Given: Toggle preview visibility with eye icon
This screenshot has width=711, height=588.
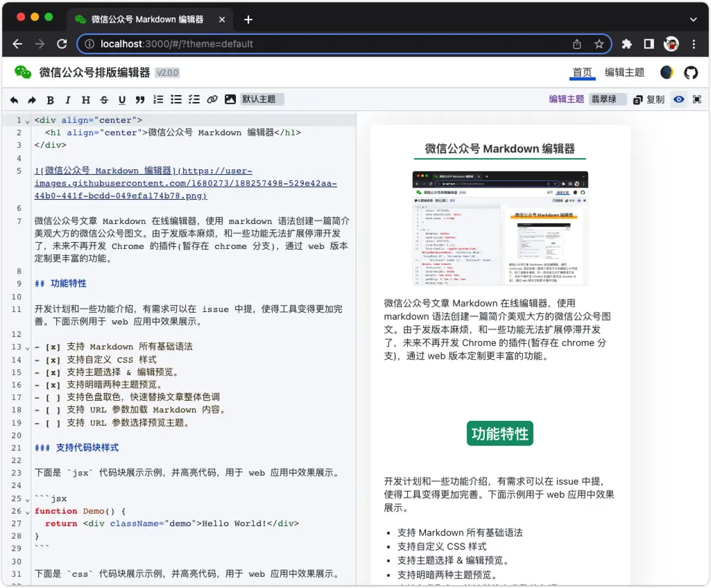Looking at the screenshot, I should 679,99.
